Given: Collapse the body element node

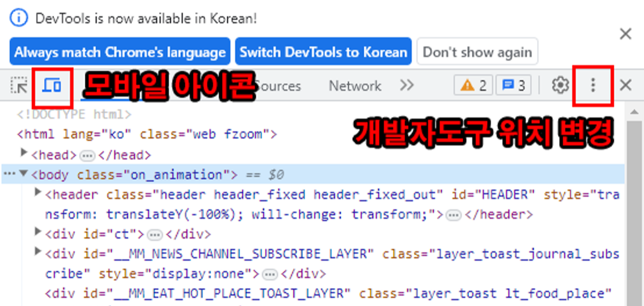Looking at the screenshot, I should click(x=24, y=173).
